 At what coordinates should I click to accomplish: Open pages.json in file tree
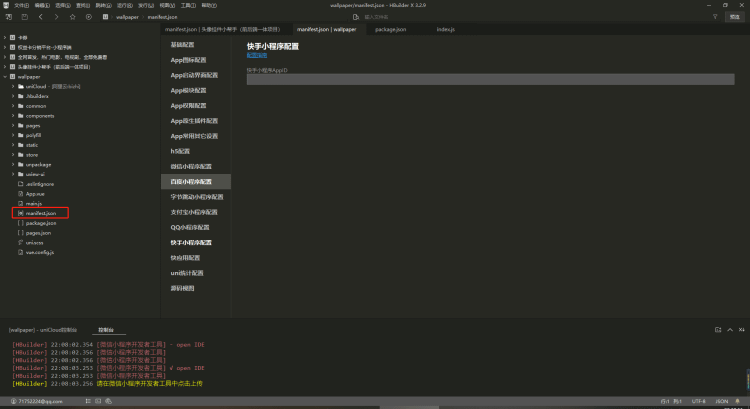(38, 233)
